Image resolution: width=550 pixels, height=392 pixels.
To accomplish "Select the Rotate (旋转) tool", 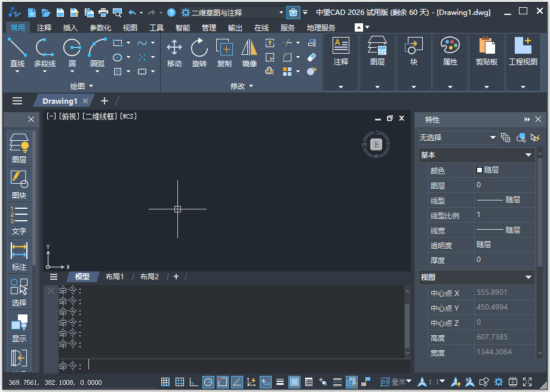I will (199, 53).
